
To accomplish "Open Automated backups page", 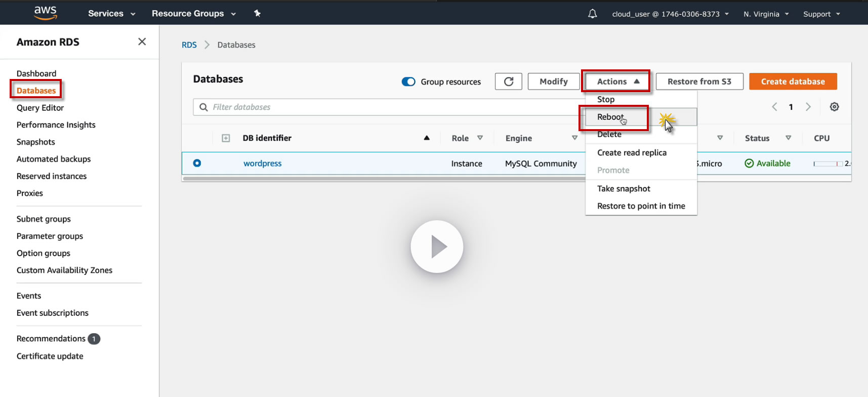I will [x=54, y=159].
